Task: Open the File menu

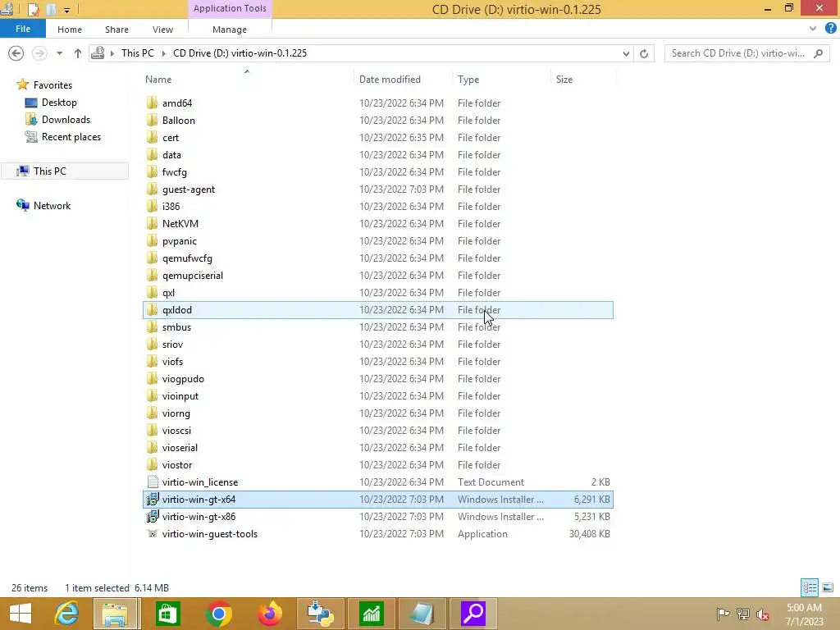Action: pyautogui.click(x=23, y=29)
